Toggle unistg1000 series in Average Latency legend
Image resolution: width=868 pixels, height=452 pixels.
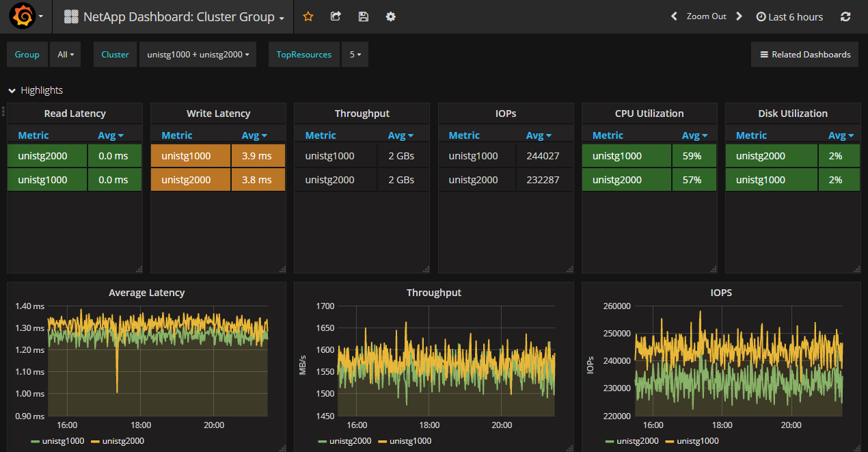pyautogui.click(x=63, y=441)
